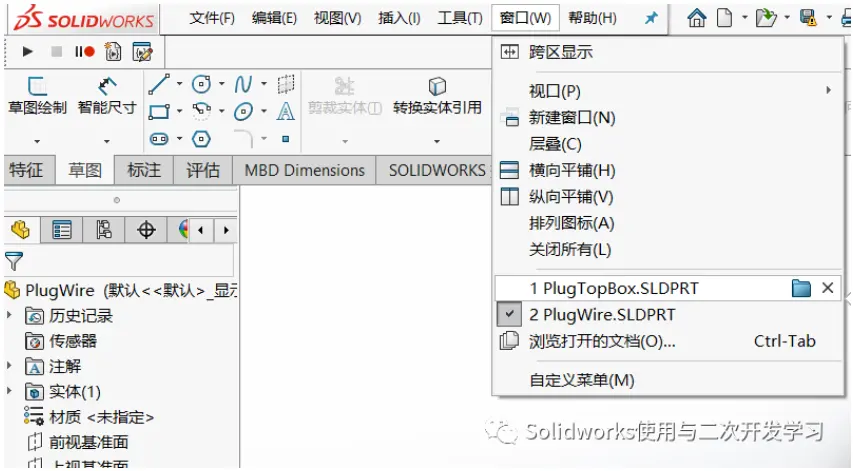Open folder icon beside PlugTopBox.SLDPRT
The height and width of the screenshot is (471, 853).
pos(801,288)
